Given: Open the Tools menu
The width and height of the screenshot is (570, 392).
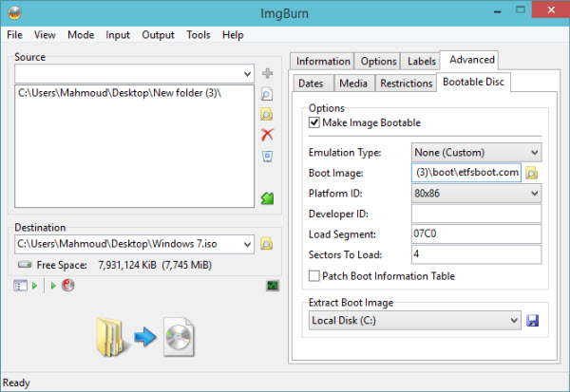Looking at the screenshot, I should point(199,35).
